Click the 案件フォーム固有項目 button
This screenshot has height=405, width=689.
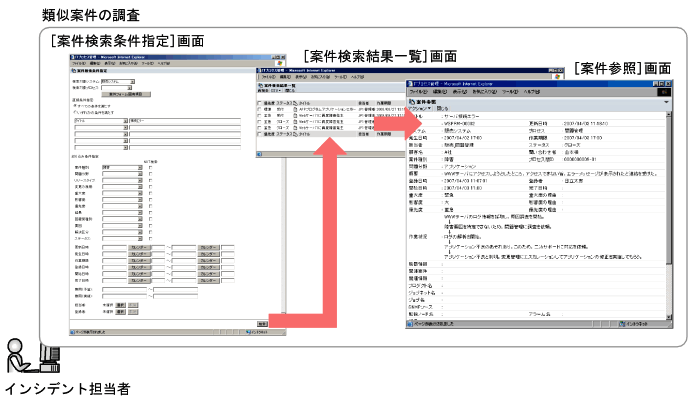[126, 94]
